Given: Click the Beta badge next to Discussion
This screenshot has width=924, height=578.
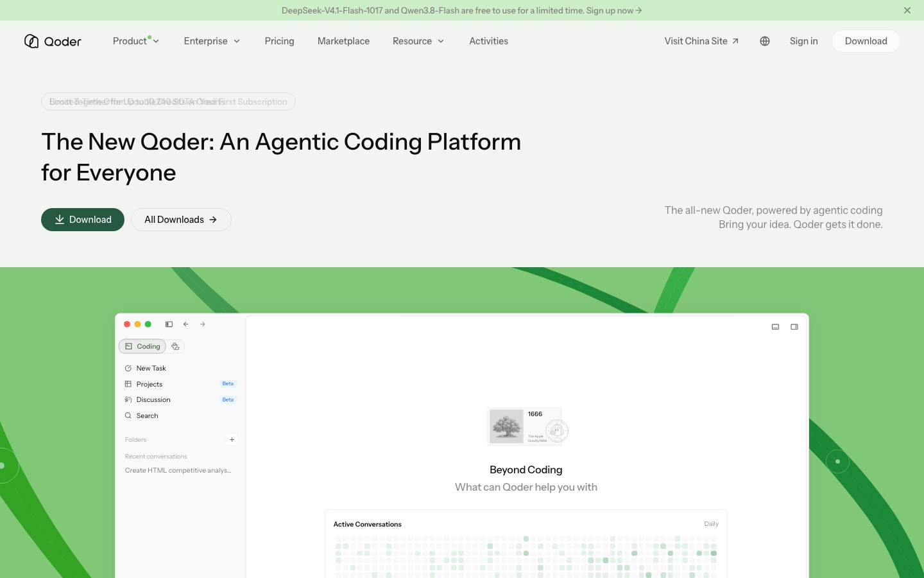Looking at the screenshot, I should (x=228, y=399).
